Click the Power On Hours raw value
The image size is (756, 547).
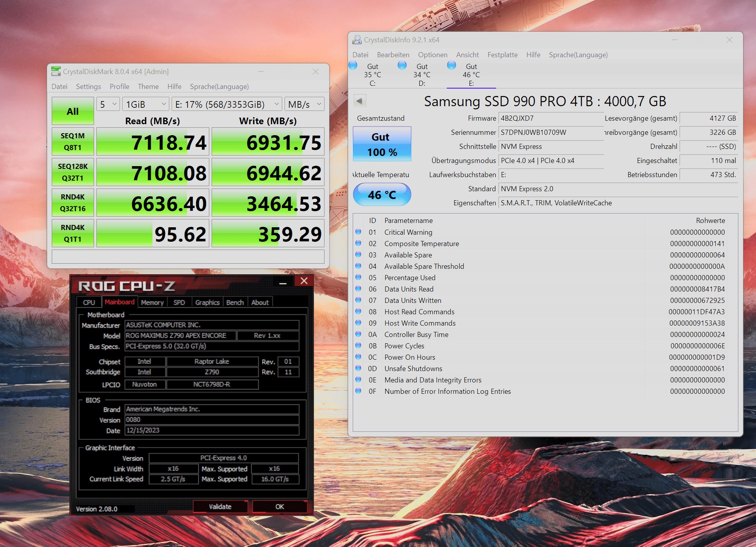pos(697,357)
